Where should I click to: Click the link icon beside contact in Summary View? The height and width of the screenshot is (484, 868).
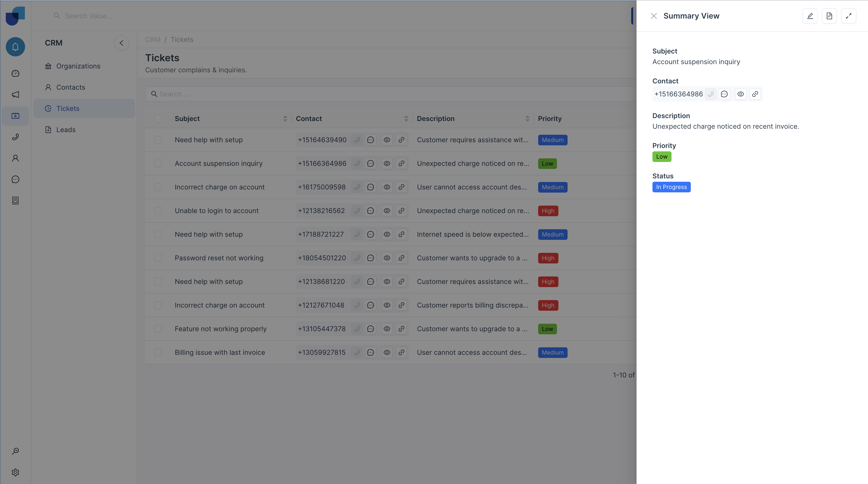(755, 94)
